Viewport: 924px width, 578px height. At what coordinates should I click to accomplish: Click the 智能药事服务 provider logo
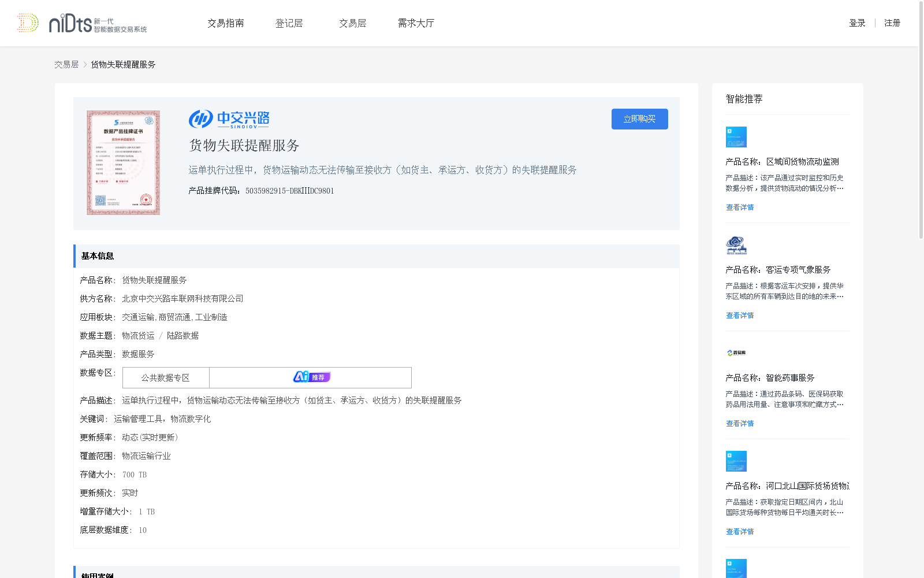736,353
